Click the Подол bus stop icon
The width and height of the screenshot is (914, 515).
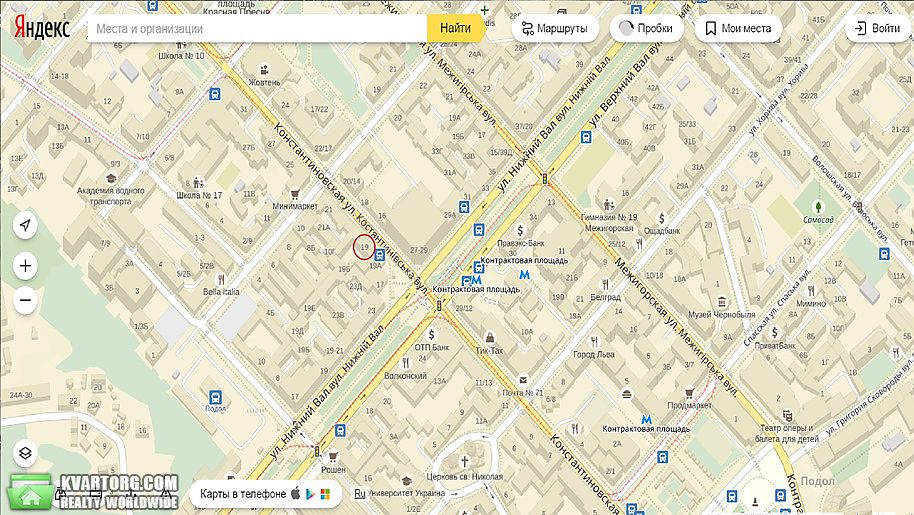215,398
